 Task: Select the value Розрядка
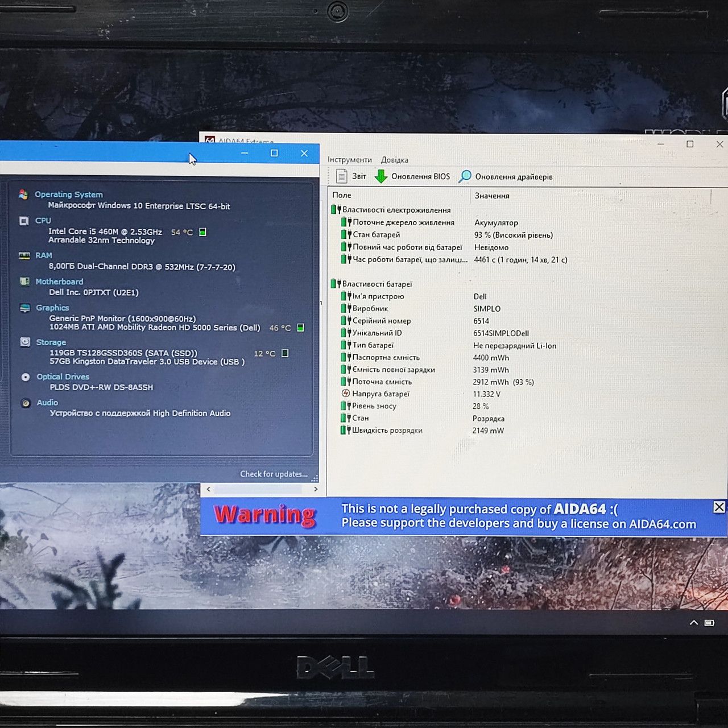coord(489,419)
